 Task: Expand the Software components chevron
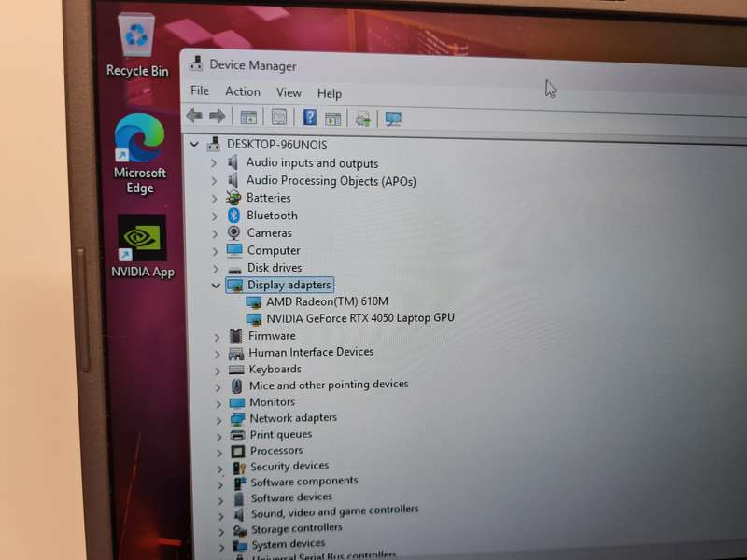(220, 485)
